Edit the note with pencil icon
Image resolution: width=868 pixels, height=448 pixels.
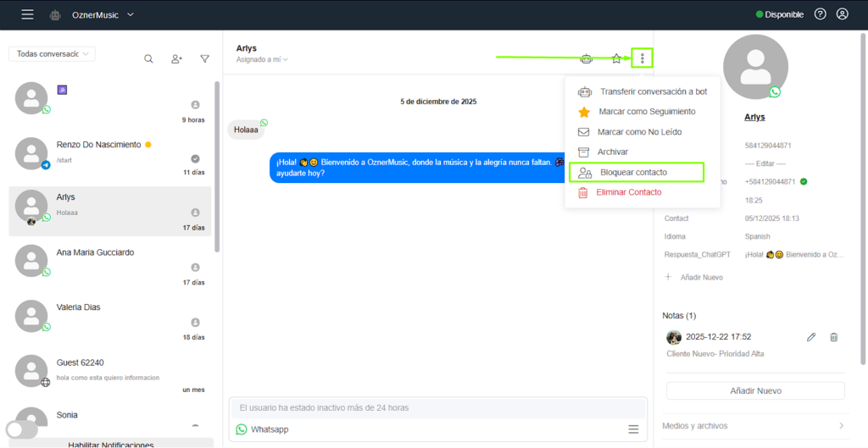pyautogui.click(x=811, y=337)
